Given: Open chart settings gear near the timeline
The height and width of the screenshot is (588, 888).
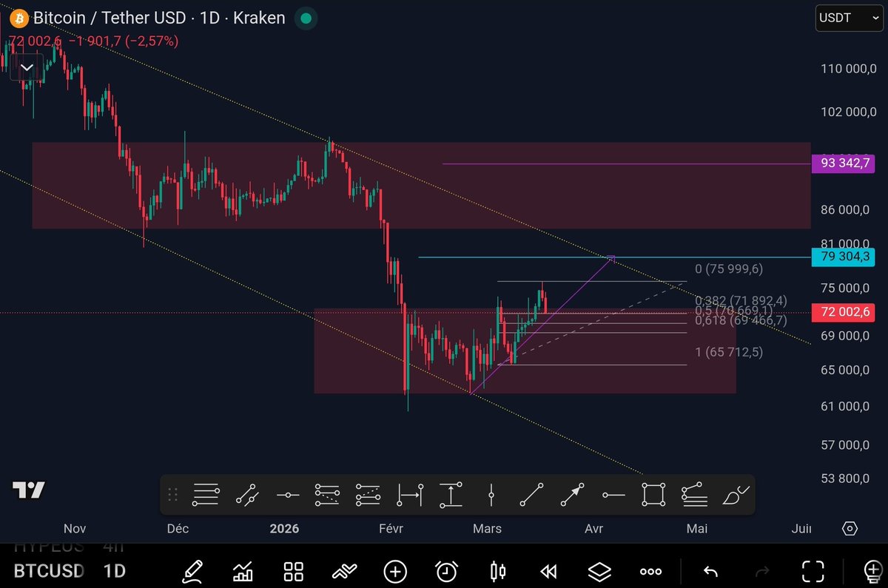Looking at the screenshot, I should (850, 529).
